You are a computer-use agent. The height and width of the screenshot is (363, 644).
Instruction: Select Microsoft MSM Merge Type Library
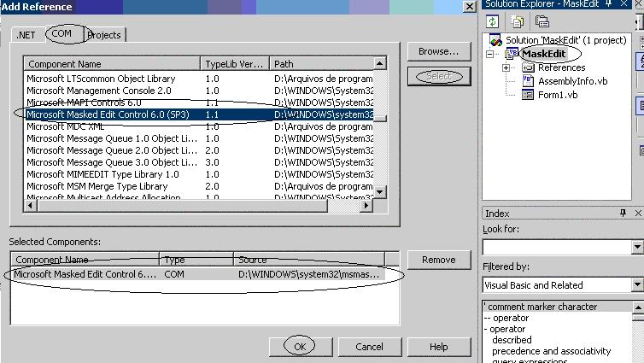199,186
